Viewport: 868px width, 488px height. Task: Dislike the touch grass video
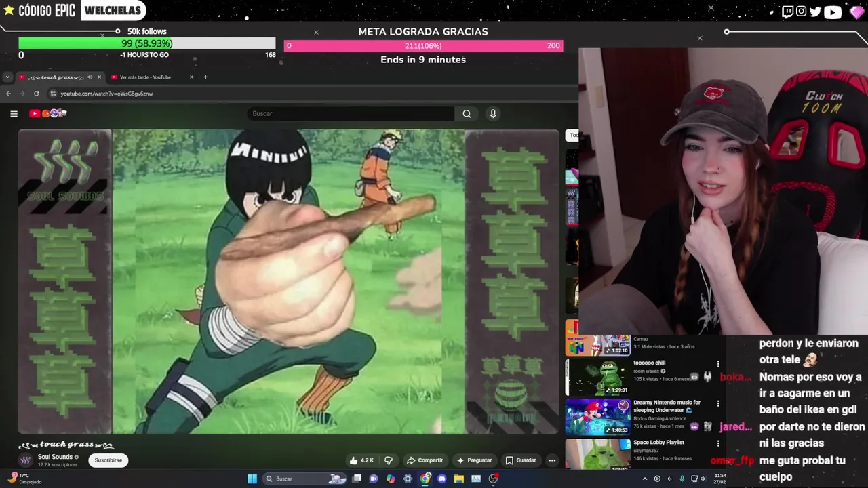(x=389, y=460)
